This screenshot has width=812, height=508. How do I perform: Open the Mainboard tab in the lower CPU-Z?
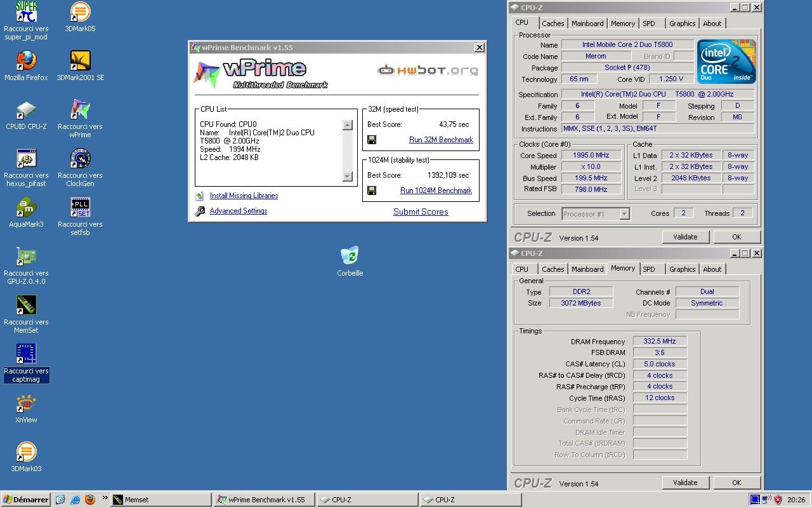[587, 269]
